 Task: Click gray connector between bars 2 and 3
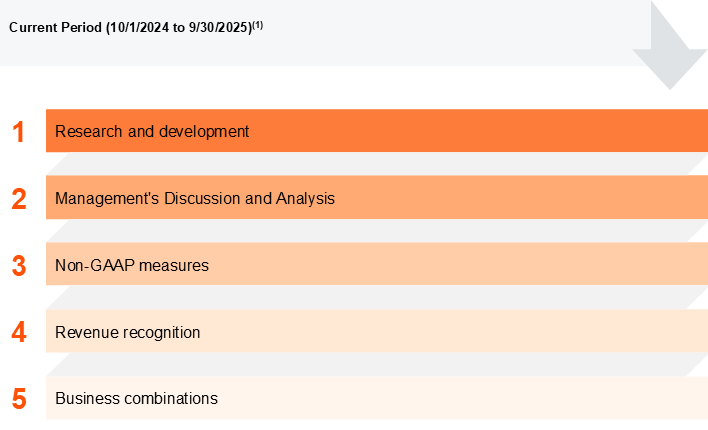376,231
